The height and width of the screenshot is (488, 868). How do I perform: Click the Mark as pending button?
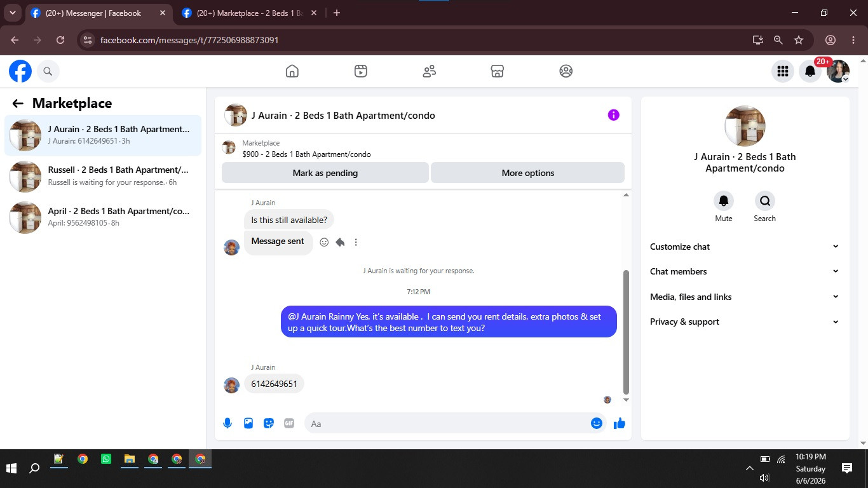click(x=325, y=173)
